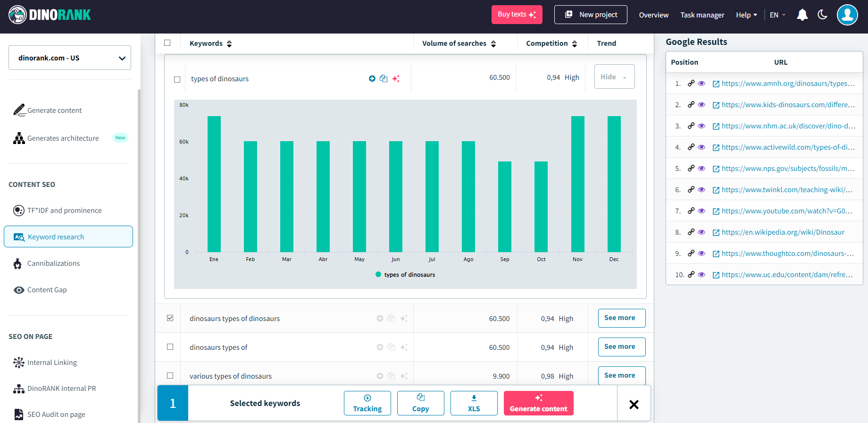Click the plus icon beside types of dinosaurs
This screenshot has width=868, height=423.
(372, 79)
